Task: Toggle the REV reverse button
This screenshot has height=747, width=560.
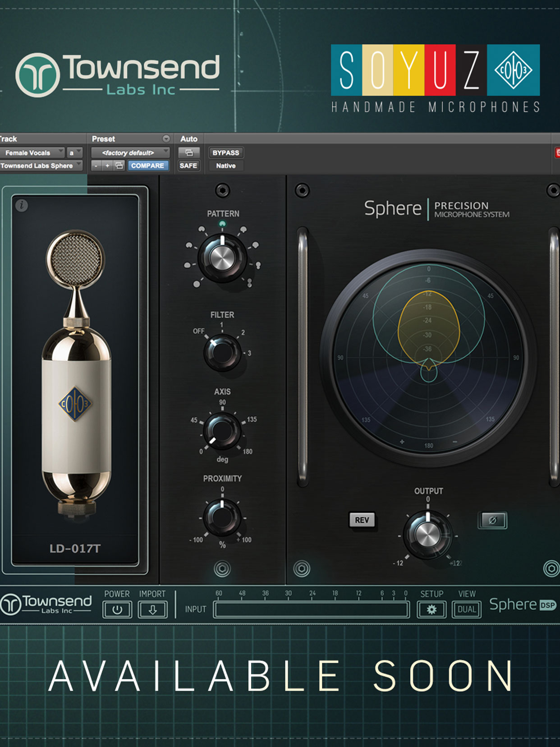Action: tap(362, 520)
